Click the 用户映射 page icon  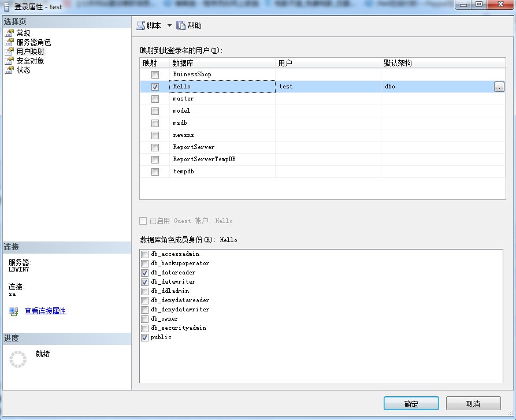(x=10, y=51)
